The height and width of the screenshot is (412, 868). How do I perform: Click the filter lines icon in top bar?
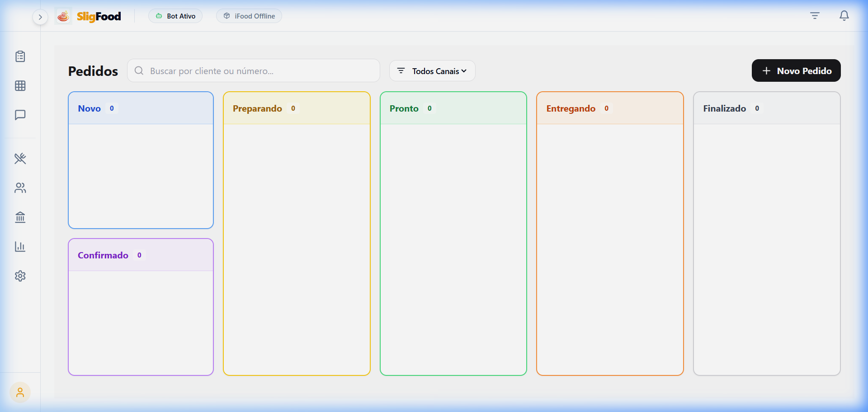click(815, 16)
